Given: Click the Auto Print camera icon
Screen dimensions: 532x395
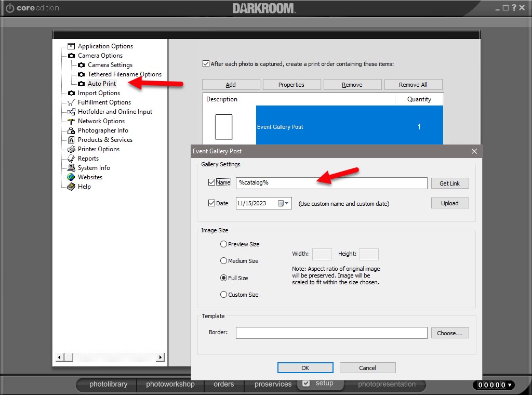Looking at the screenshot, I should pos(81,84).
